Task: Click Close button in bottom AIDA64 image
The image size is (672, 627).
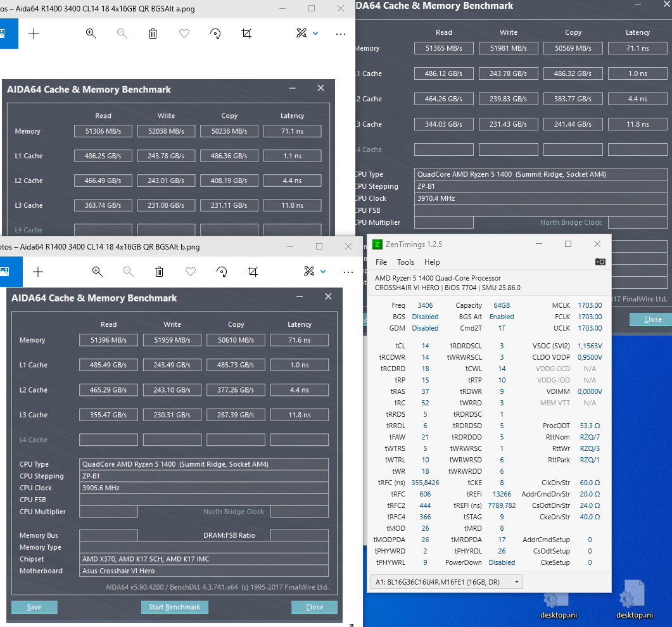Action: point(315,607)
